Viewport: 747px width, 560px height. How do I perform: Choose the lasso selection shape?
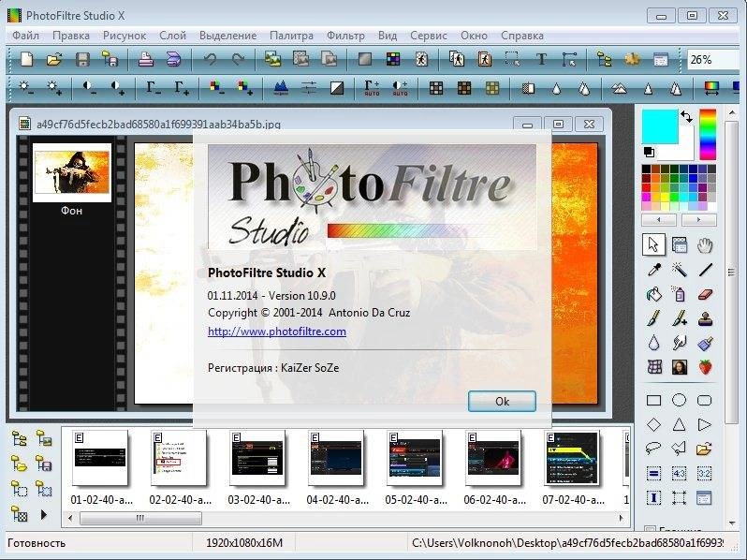coord(654,449)
